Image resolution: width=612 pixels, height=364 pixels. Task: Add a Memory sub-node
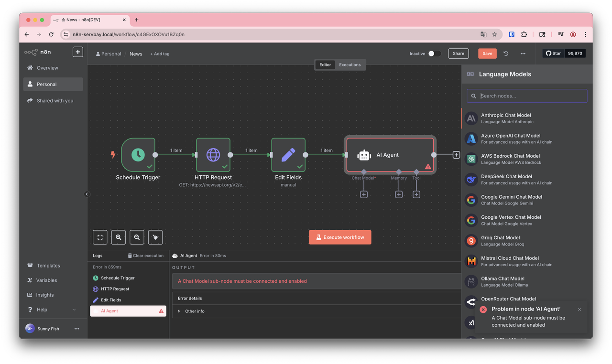399,194
